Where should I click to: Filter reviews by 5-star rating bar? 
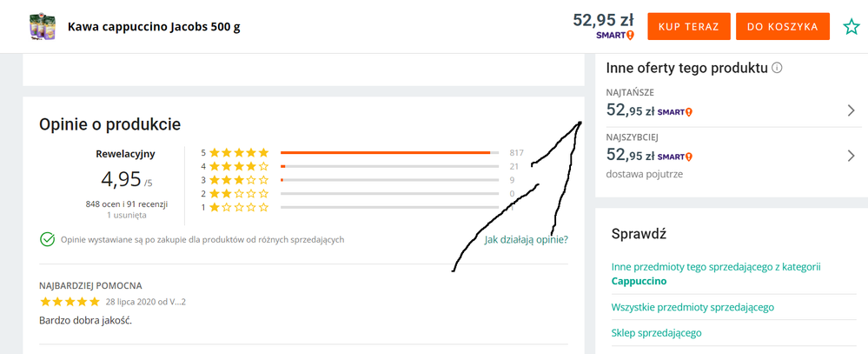coord(388,152)
